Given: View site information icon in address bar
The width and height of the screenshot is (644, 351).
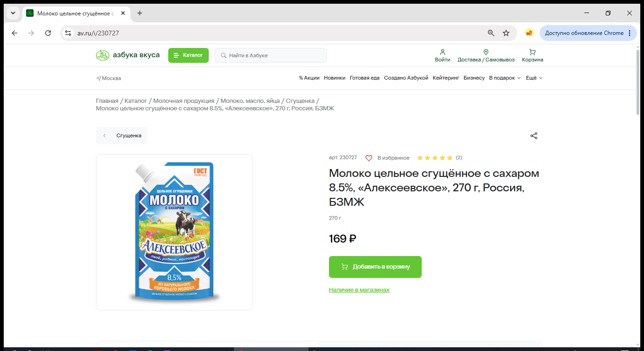Looking at the screenshot, I should pyautogui.click(x=68, y=33).
